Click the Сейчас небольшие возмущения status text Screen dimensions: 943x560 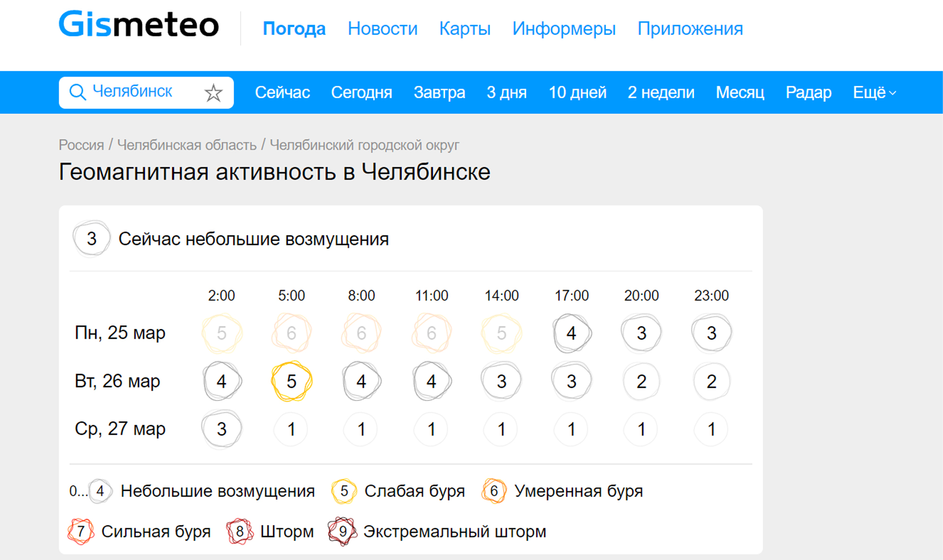pyautogui.click(x=253, y=239)
